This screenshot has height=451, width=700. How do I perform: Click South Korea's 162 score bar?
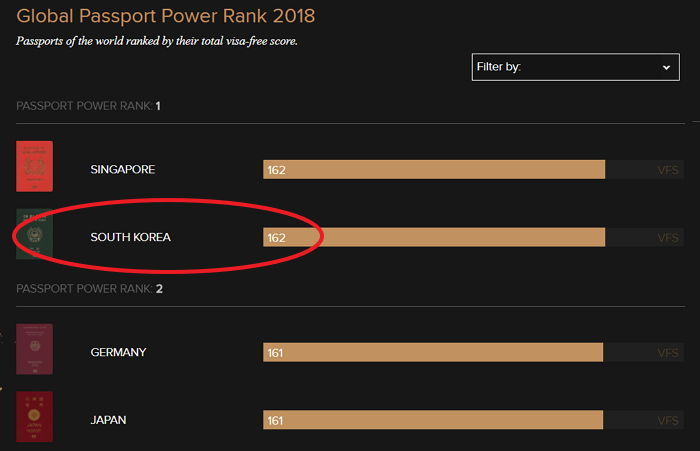[434, 237]
